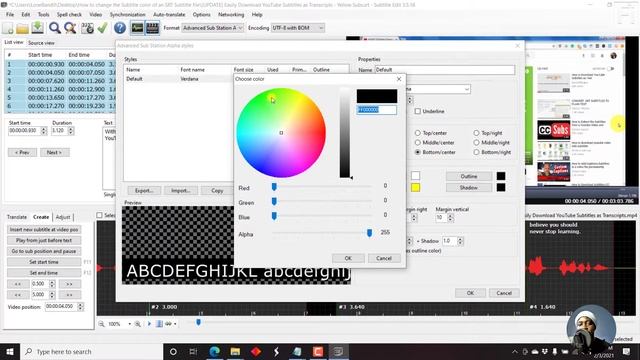Switch to the Translate tab
This screenshot has height=360, width=640.
(17, 217)
